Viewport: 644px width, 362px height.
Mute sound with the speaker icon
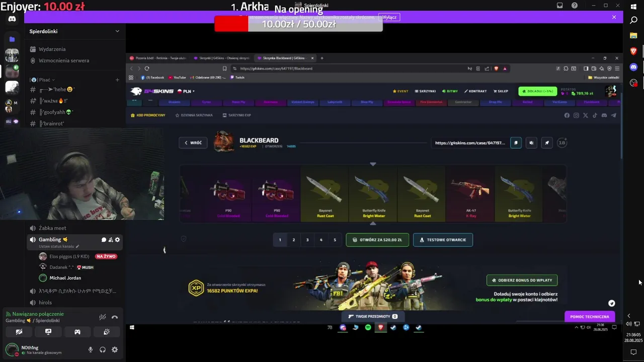pos(531,143)
